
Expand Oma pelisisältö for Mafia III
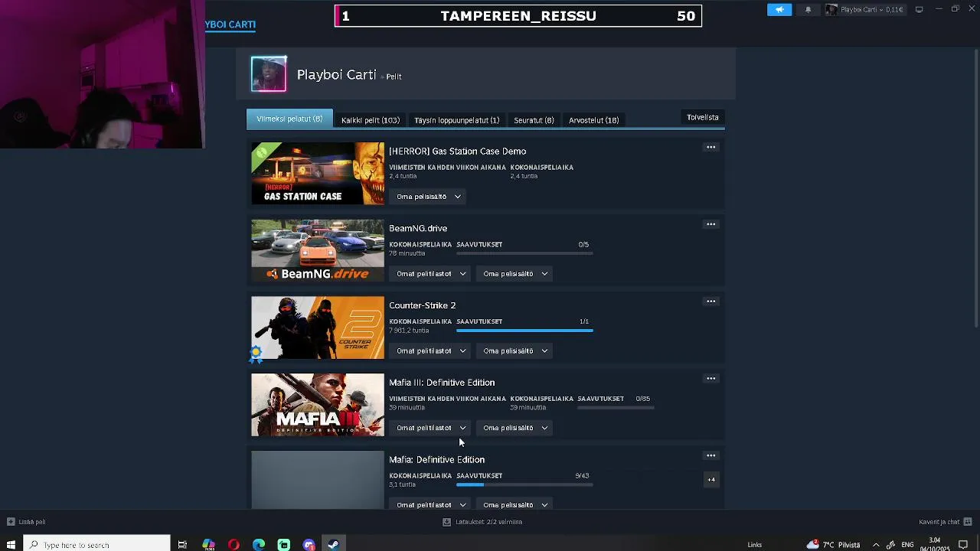click(x=515, y=428)
